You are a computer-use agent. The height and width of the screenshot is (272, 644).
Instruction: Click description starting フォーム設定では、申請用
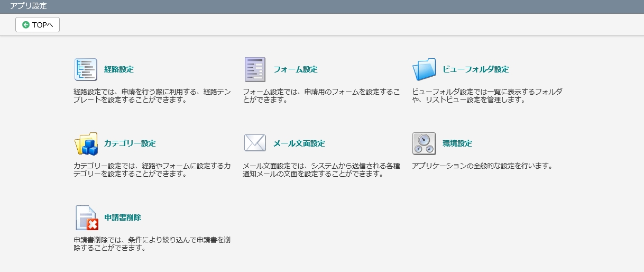[x=321, y=96]
